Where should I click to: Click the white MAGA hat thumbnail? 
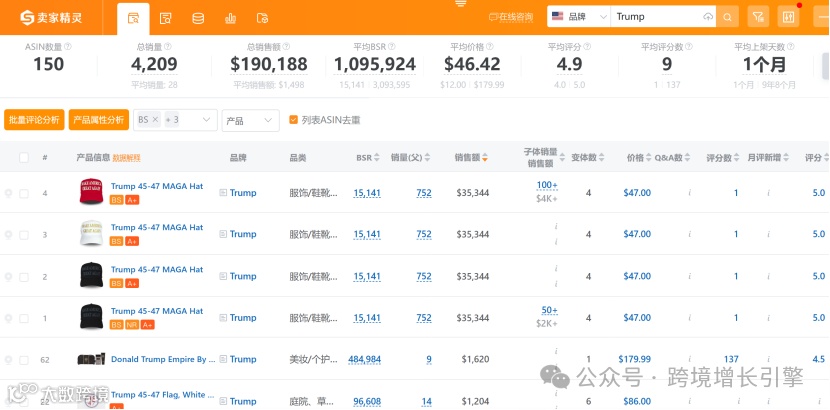[91, 233]
